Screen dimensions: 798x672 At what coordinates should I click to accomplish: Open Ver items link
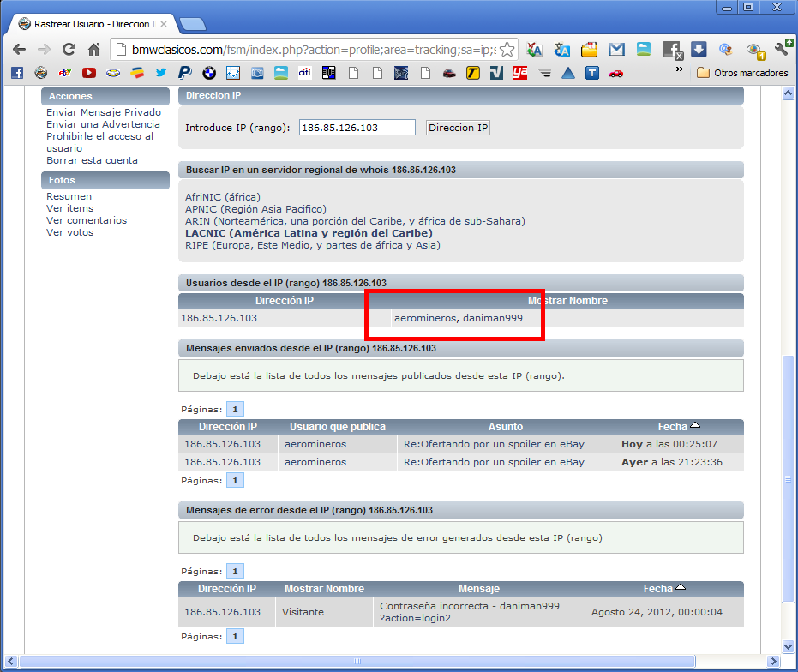[70, 208]
